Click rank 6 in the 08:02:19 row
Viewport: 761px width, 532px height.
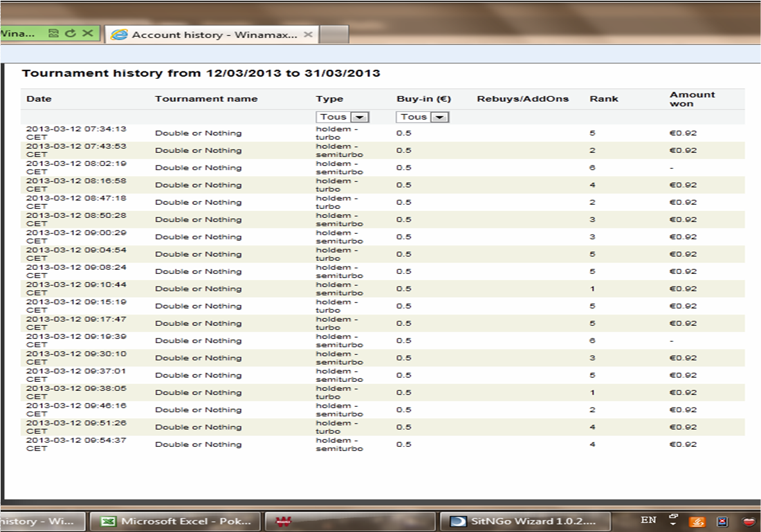tap(592, 168)
